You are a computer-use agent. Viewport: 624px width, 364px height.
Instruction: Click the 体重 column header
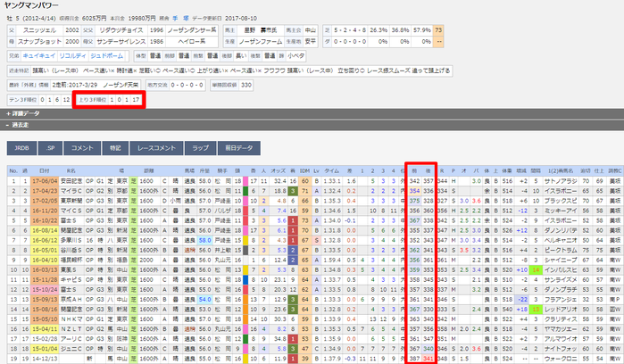[506, 171]
